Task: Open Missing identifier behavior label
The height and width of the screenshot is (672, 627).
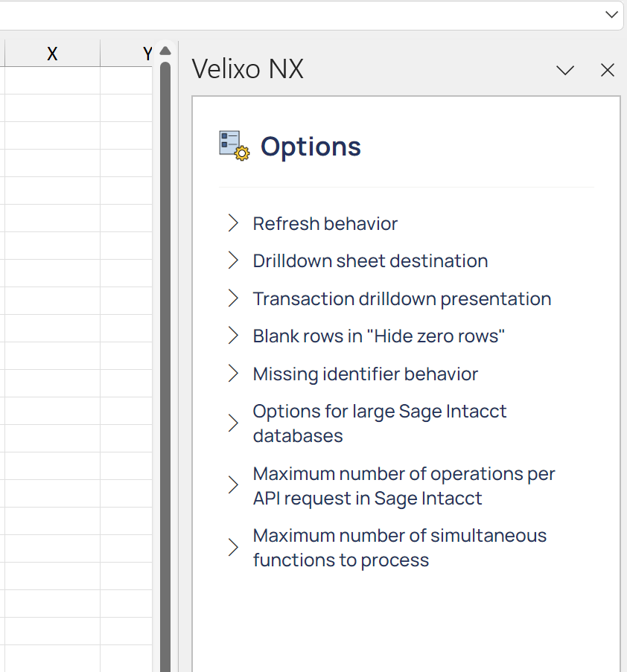Action: 366,374
